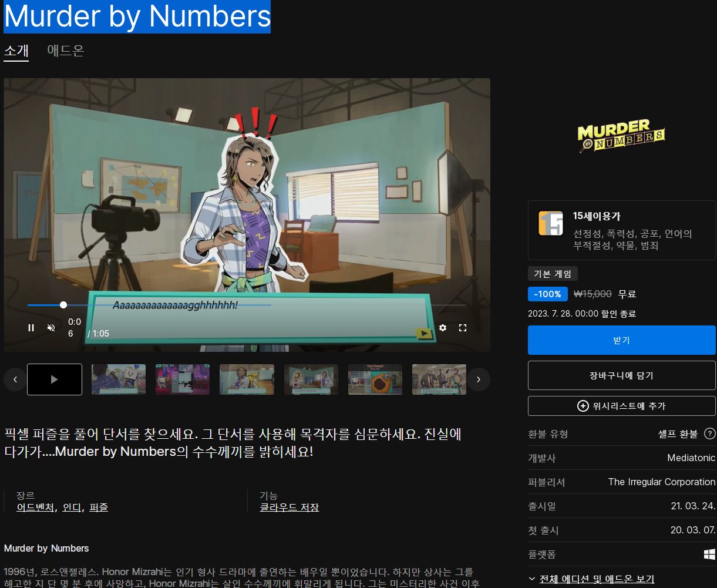Open the 어드벤처 genre link
This screenshot has height=588, width=717.
click(x=35, y=508)
